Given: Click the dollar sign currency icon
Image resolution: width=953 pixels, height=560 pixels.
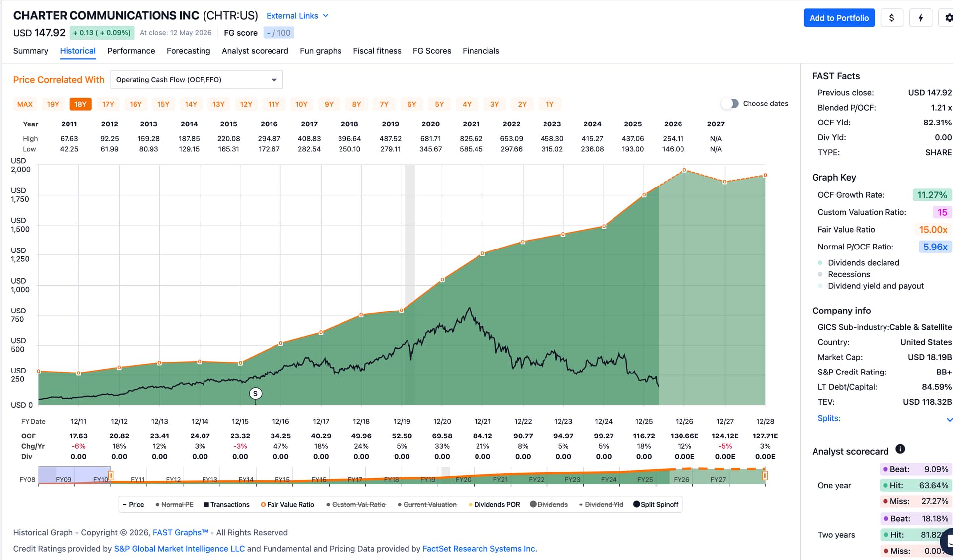Looking at the screenshot, I should tap(891, 18).
